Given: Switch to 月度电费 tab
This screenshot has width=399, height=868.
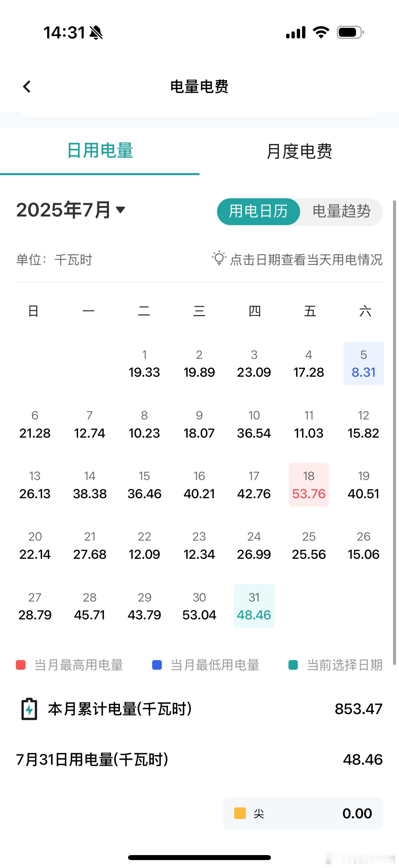Looking at the screenshot, I should pos(299,151).
